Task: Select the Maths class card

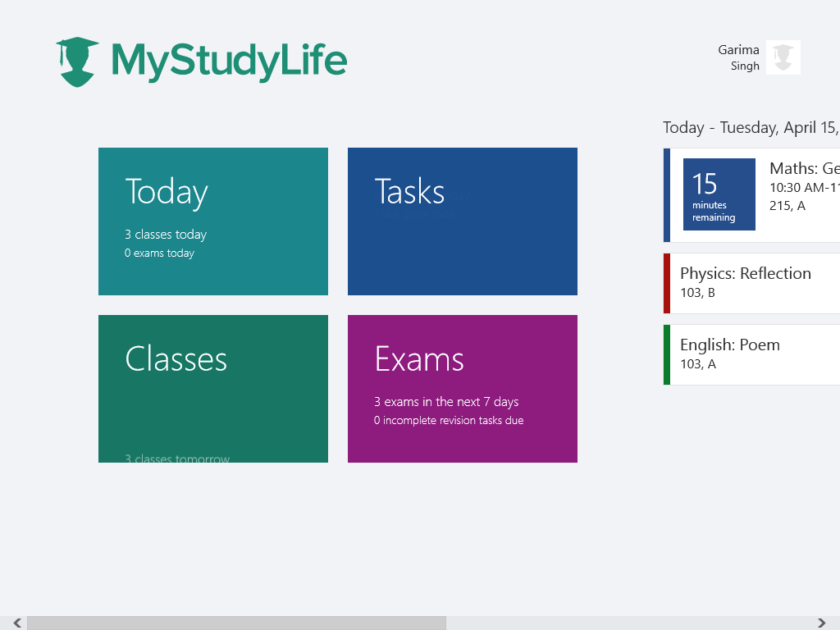Action: click(x=751, y=195)
